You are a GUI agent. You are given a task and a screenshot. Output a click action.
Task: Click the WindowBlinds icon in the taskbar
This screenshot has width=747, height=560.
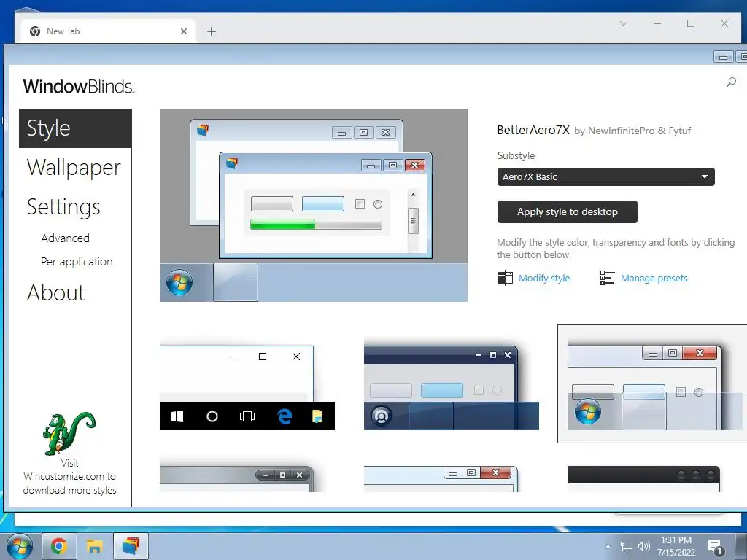tap(131, 545)
